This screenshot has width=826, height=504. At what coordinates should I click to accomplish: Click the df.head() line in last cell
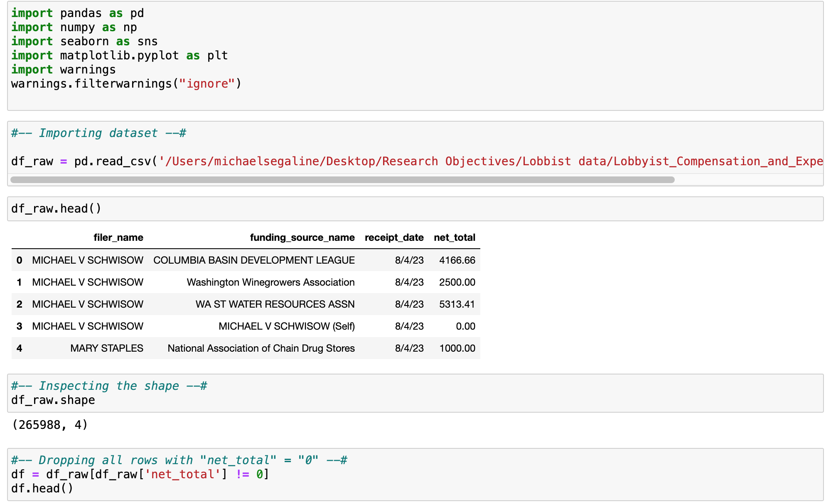point(42,488)
